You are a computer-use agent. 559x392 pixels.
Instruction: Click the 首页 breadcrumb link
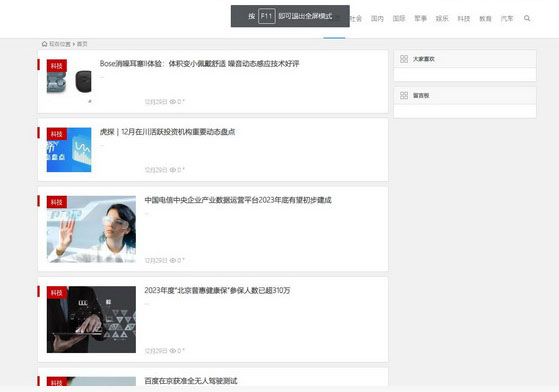tap(82, 44)
